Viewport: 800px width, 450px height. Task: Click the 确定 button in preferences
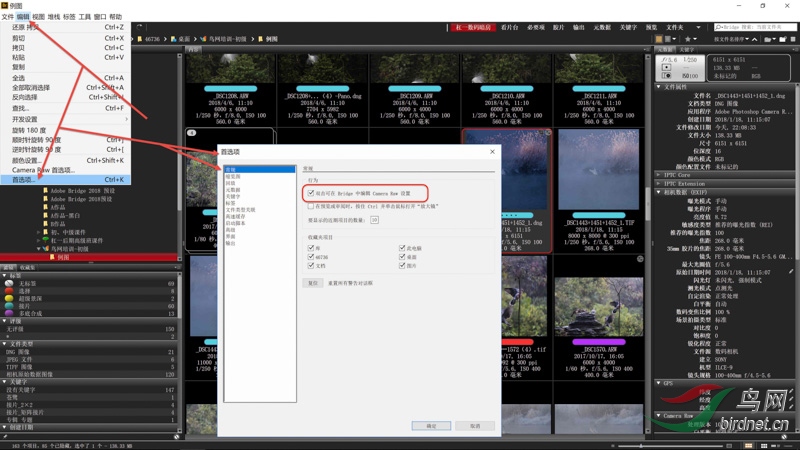(431, 425)
